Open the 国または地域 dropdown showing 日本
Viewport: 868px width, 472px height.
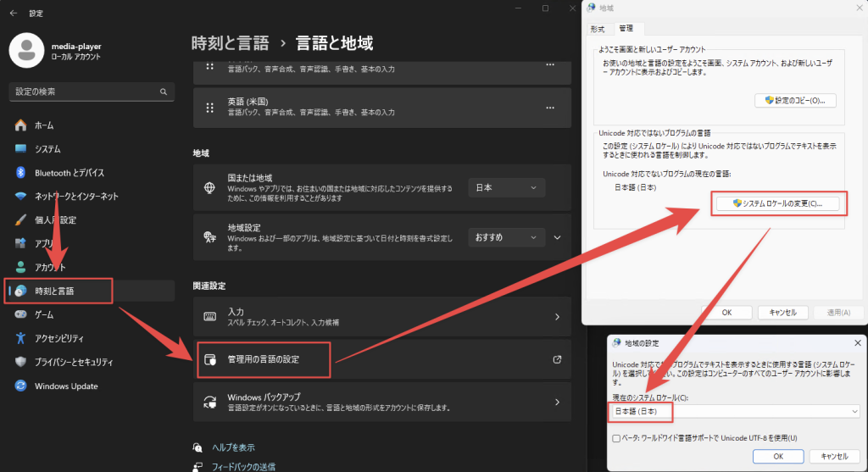pos(507,187)
